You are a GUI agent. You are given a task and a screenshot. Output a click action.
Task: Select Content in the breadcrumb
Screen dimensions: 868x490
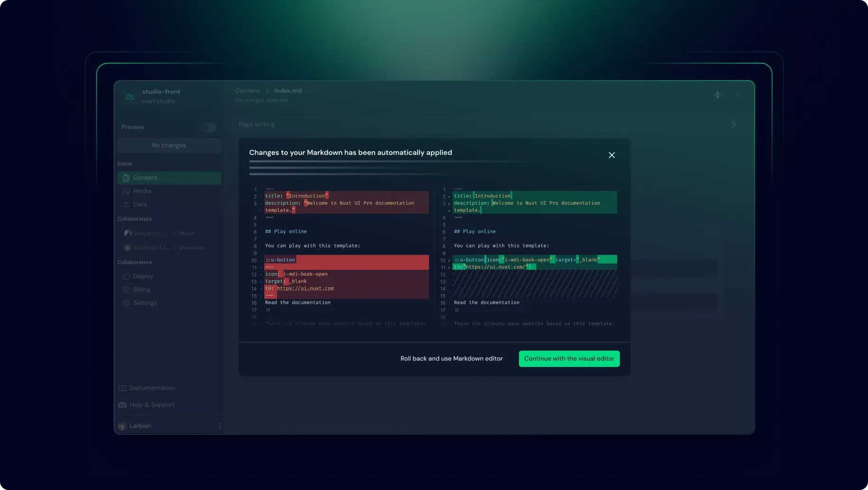point(247,90)
